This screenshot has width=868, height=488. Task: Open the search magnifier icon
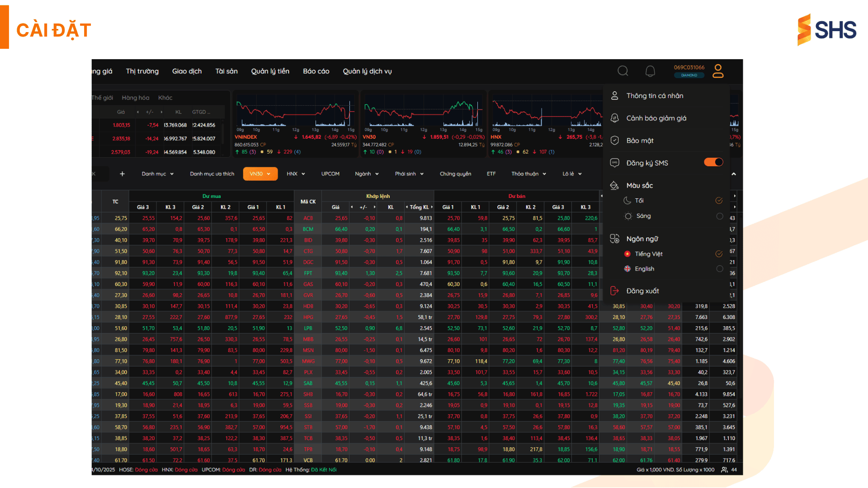623,71
